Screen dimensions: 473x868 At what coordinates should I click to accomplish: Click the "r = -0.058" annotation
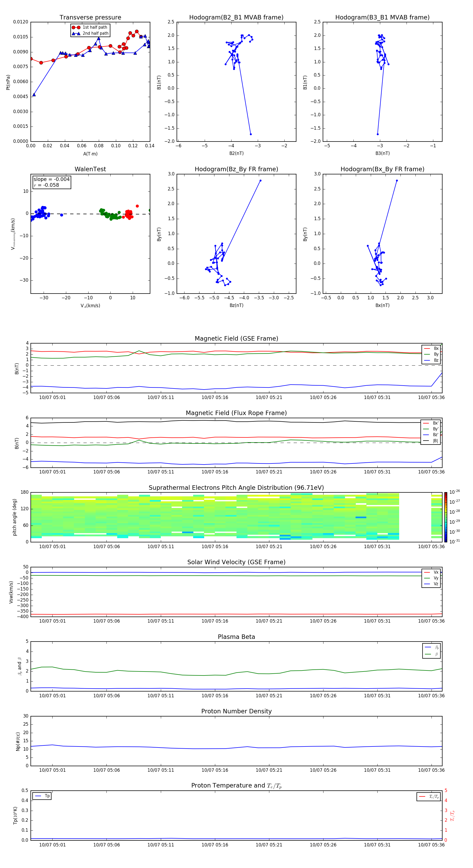(47, 185)
